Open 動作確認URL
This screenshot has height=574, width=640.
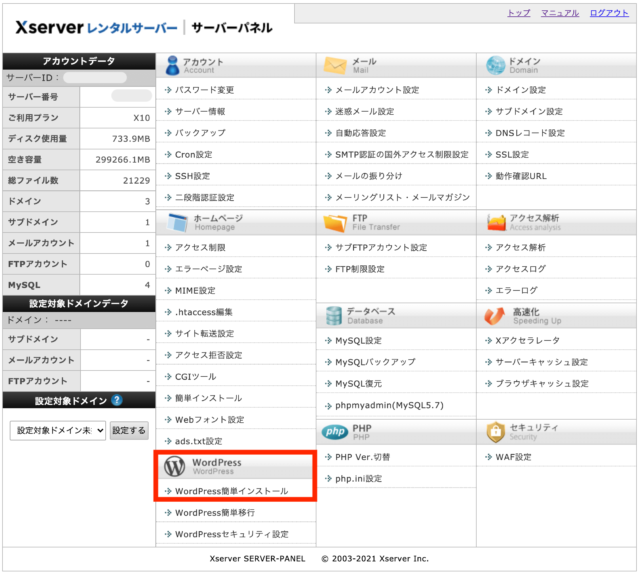coord(521,176)
